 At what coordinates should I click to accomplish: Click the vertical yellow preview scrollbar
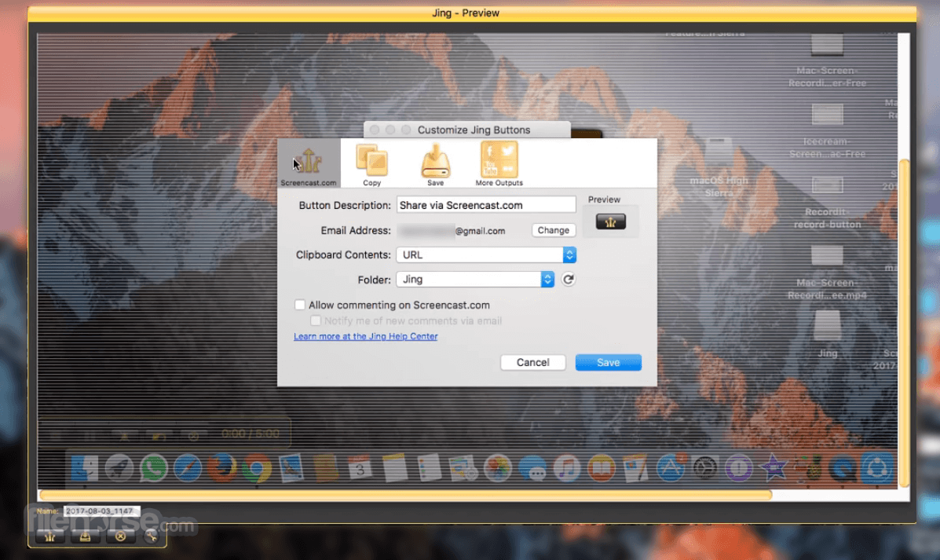click(x=904, y=323)
